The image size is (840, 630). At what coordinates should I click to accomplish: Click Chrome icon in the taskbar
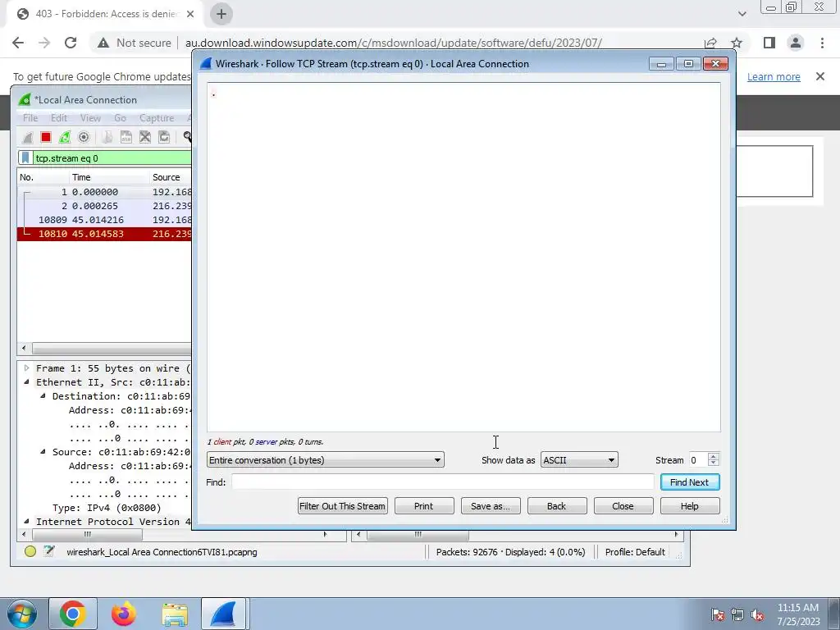coord(73,614)
